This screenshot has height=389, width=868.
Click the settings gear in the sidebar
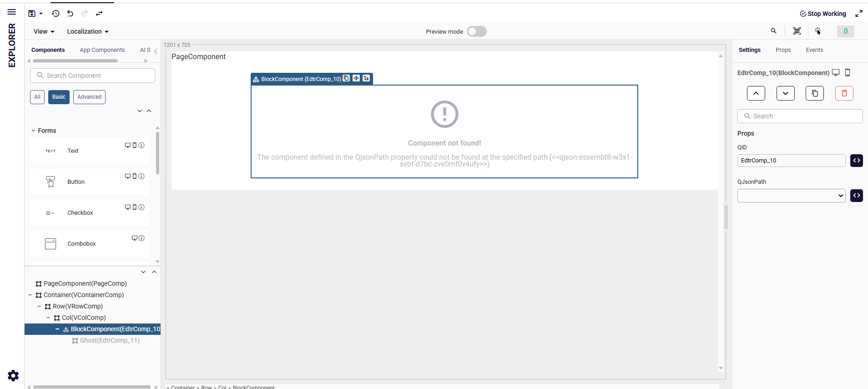[13, 375]
